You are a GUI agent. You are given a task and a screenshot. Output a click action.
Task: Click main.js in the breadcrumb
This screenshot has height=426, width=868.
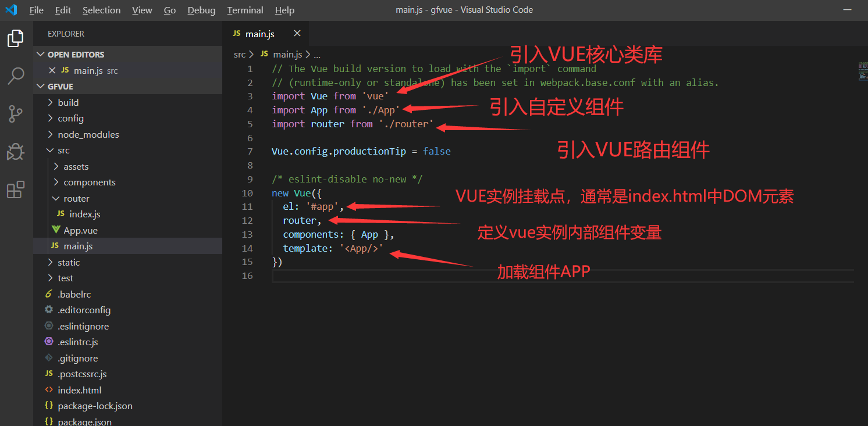[288, 54]
